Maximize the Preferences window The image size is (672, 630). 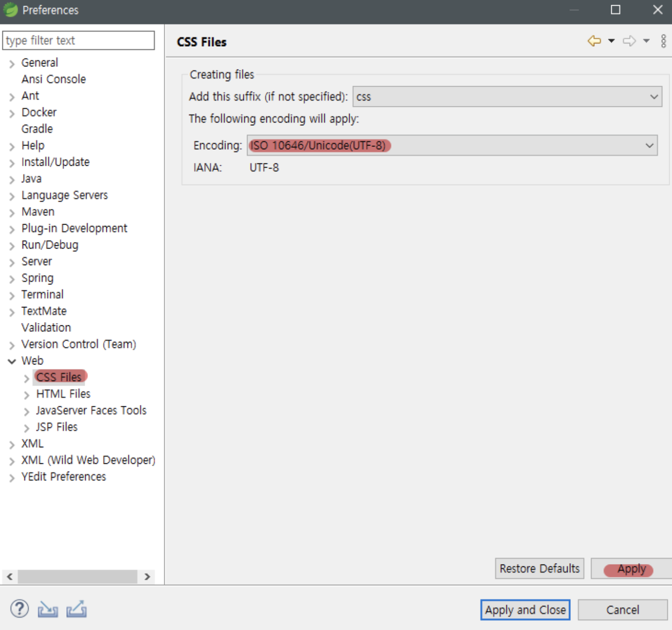click(616, 10)
